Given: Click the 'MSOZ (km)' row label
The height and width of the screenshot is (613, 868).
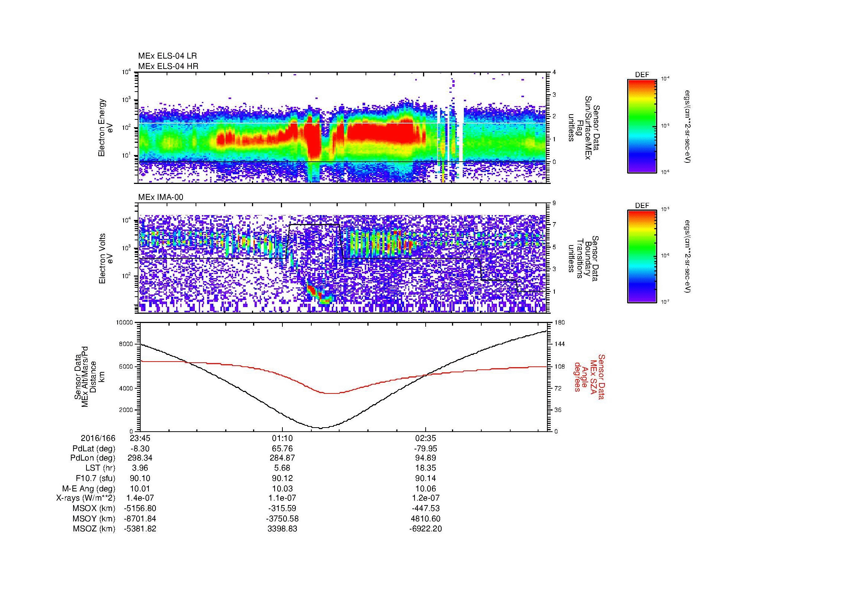Looking at the screenshot, I should point(94,529).
